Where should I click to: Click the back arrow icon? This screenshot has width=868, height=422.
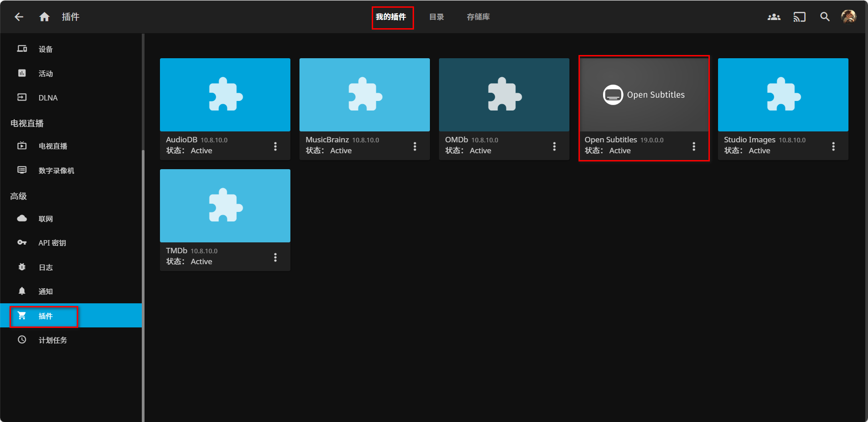19,17
